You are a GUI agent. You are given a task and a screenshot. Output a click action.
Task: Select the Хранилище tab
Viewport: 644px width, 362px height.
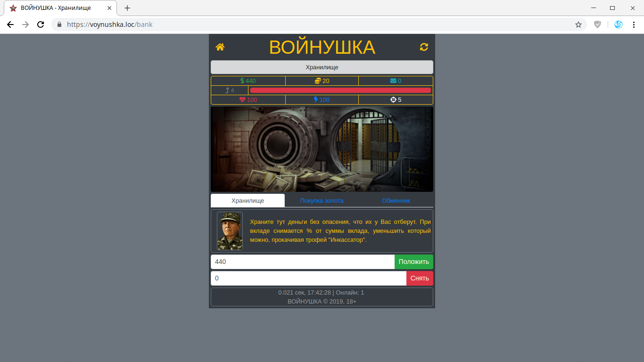pyautogui.click(x=248, y=201)
